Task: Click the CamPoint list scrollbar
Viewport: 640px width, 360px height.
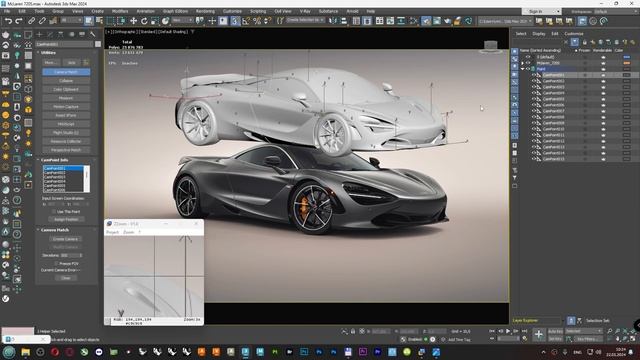Action: (87, 178)
